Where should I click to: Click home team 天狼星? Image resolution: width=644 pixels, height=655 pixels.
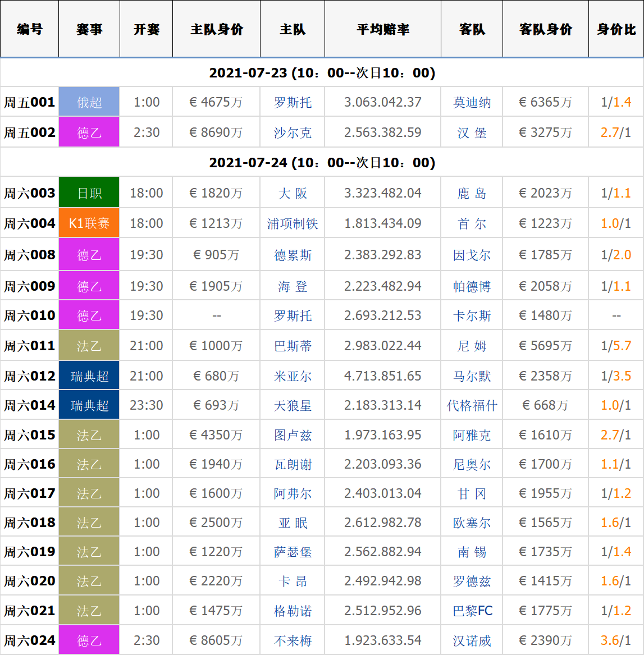point(293,406)
